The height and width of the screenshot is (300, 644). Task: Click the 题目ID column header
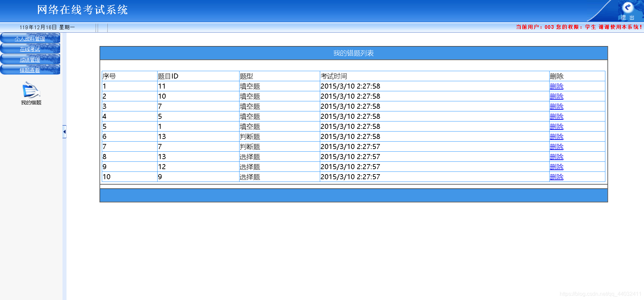(x=168, y=76)
